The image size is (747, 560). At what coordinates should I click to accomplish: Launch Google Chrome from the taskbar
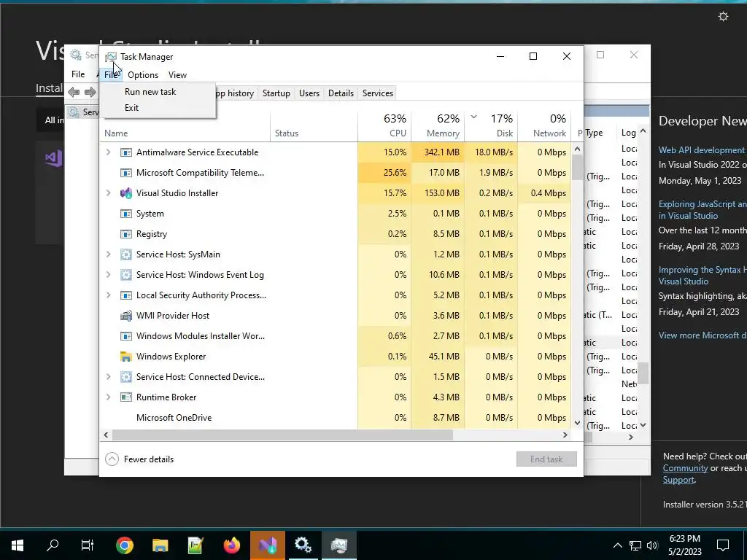124,545
